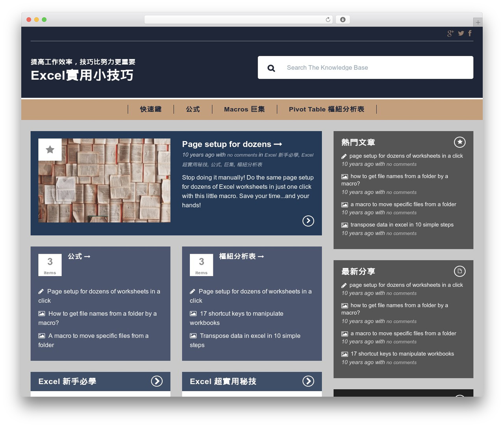Open transpose data post in 熱門文章
This screenshot has height=427, width=504.
tap(402, 225)
